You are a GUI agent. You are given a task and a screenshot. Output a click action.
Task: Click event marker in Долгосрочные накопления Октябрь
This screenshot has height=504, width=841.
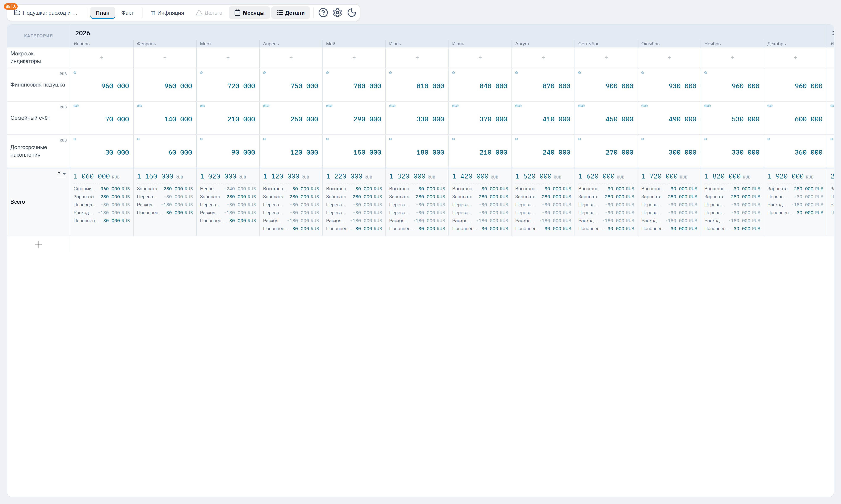coord(643,139)
